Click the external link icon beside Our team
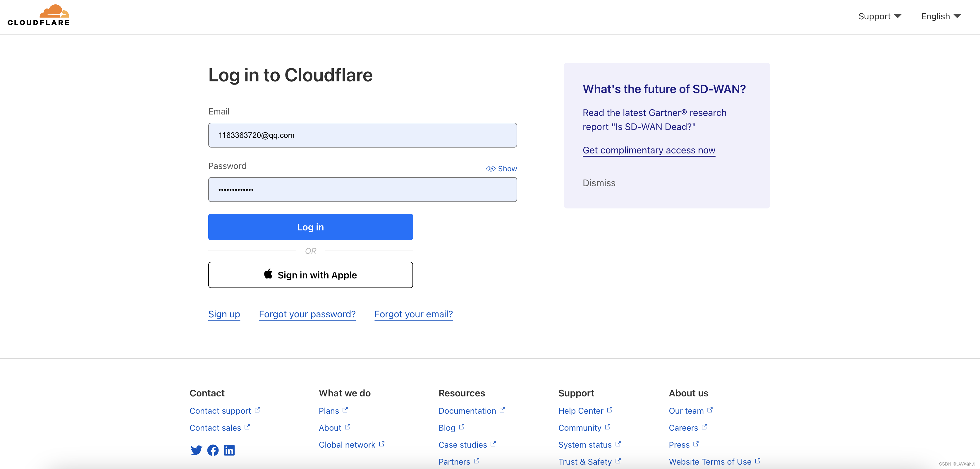The height and width of the screenshot is (469, 980). (x=710, y=410)
